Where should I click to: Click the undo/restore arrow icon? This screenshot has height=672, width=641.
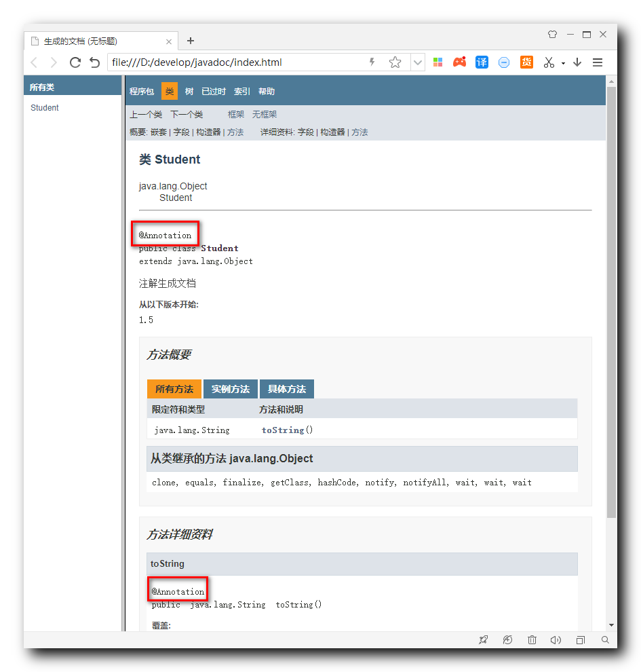tap(95, 62)
